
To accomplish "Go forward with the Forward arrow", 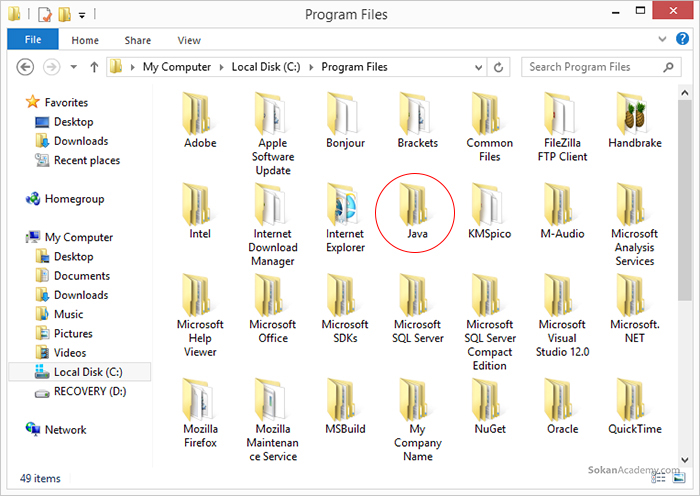I will (51, 67).
